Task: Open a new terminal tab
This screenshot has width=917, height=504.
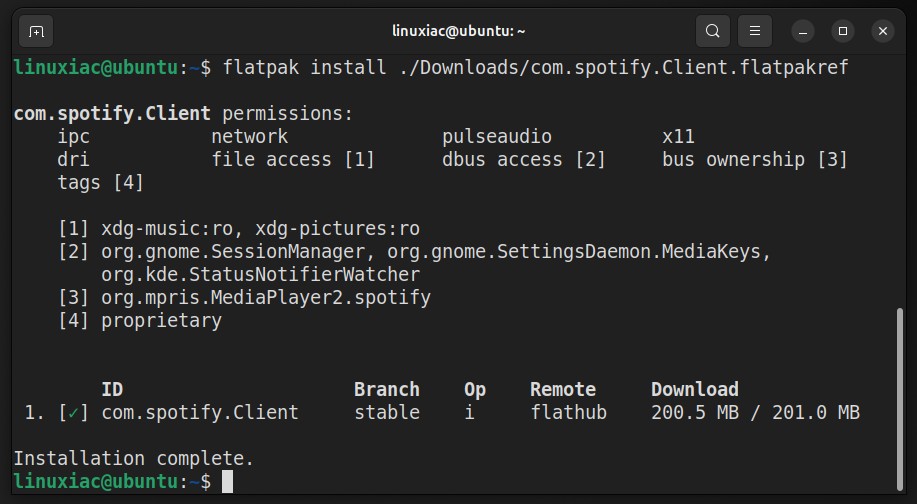Action: (x=36, y=31)
